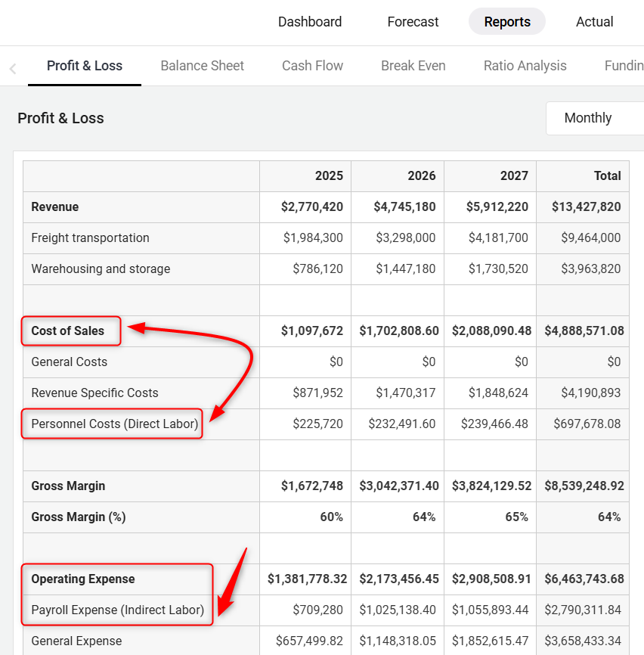Click Revenue 2025 value $2,770,420
644x655 pixels.
(x=311, y=206)
